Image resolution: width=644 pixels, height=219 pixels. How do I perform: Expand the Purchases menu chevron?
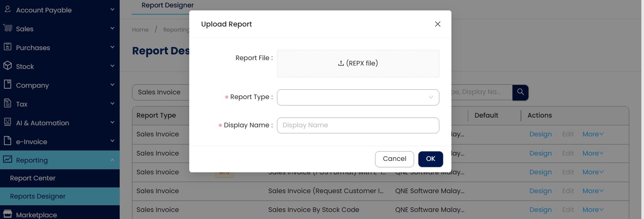[x=112, y=47]
